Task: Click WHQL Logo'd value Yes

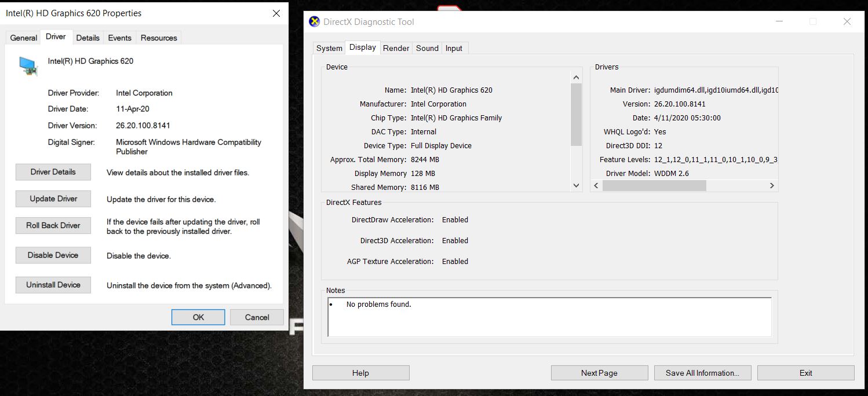Action: click(x=660, y=131)
